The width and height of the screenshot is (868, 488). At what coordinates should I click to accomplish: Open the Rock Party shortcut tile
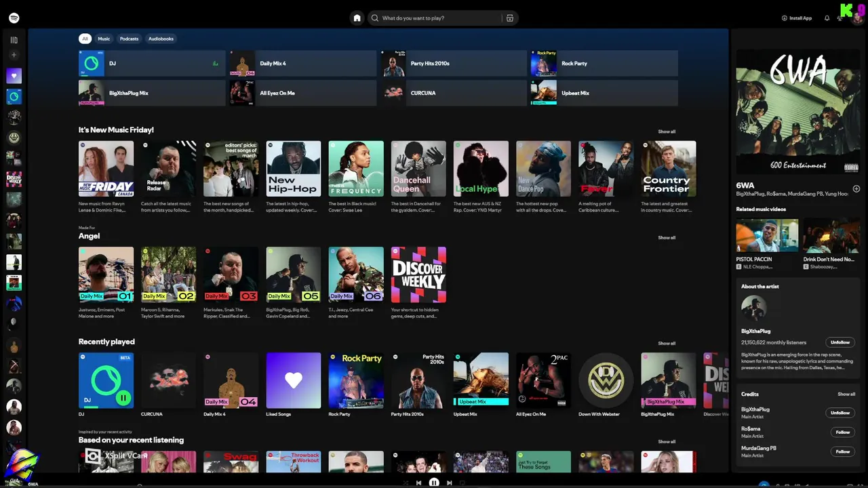pyautogui.click(x=604, y=63)
